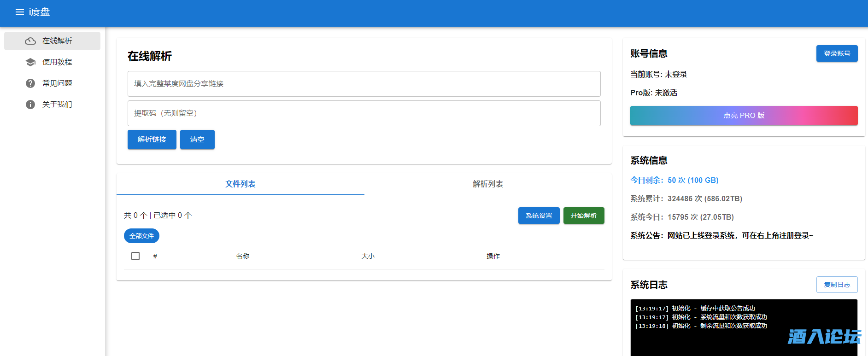This screenshot has height=356, width=868.
Task: Click the hamburger menu icon
Action: pos(20,12)
